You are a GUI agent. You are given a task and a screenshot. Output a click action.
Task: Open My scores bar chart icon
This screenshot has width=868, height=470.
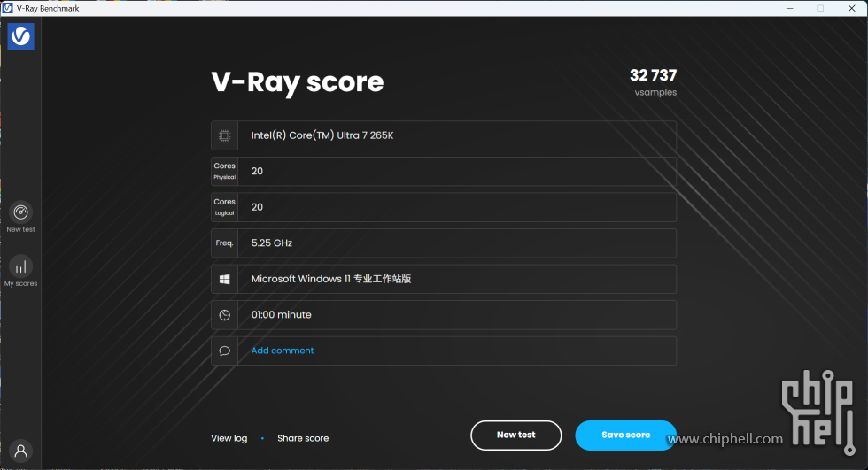[21, 266]
